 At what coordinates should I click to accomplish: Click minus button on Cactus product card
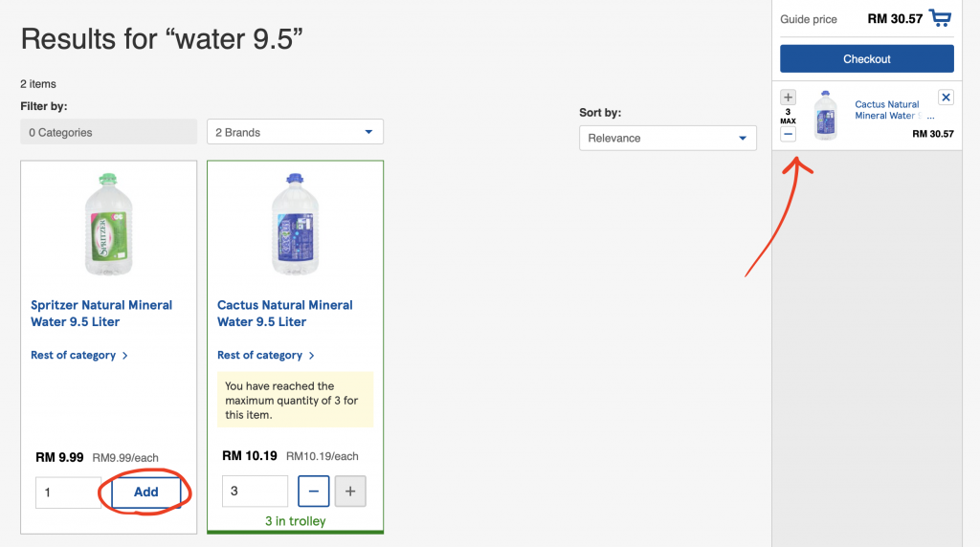coord(314,491)
